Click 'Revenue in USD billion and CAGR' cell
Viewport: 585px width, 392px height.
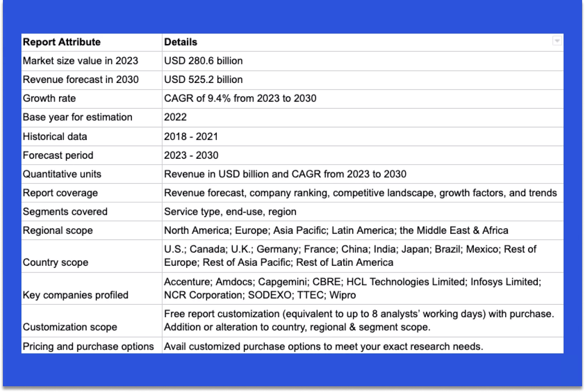pyautogui.click(x=363, y=174)
